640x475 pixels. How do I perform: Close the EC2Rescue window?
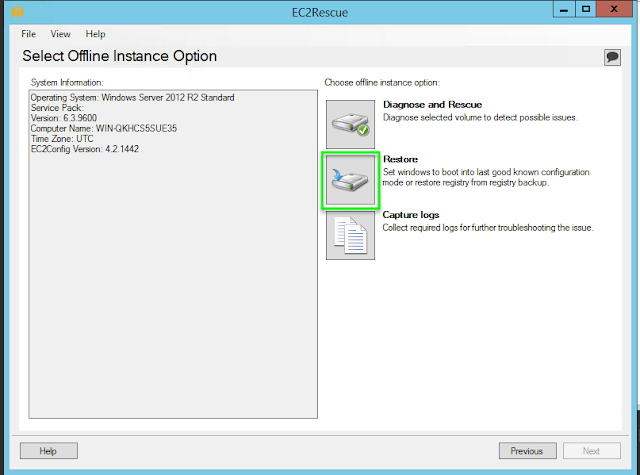[x=614, y=9]
